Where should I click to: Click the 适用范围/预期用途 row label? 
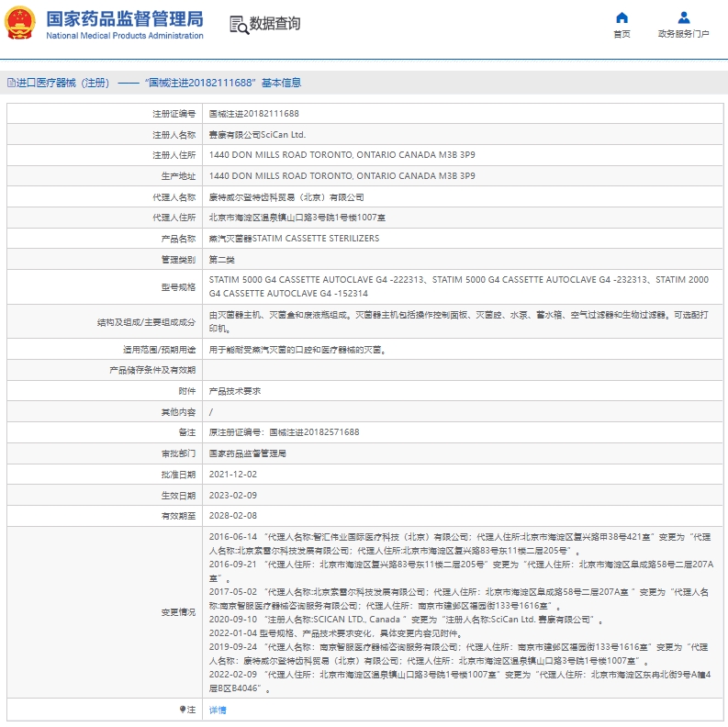coord(159,350)
